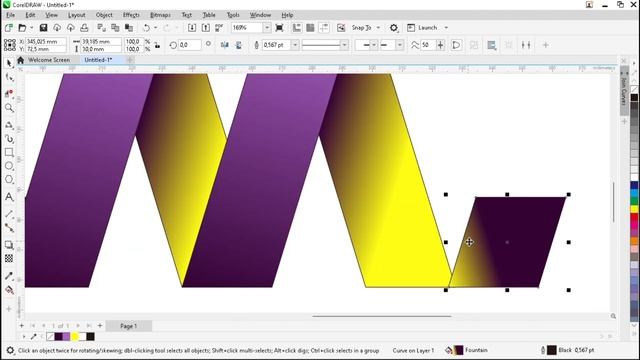Click the Print icon

tap(84, 28)
